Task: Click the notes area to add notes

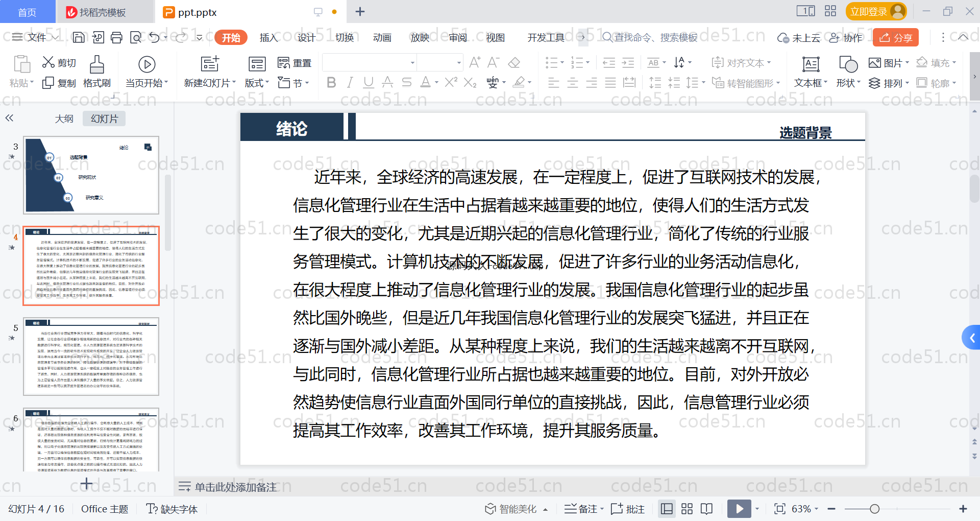Action: [236, 487]
